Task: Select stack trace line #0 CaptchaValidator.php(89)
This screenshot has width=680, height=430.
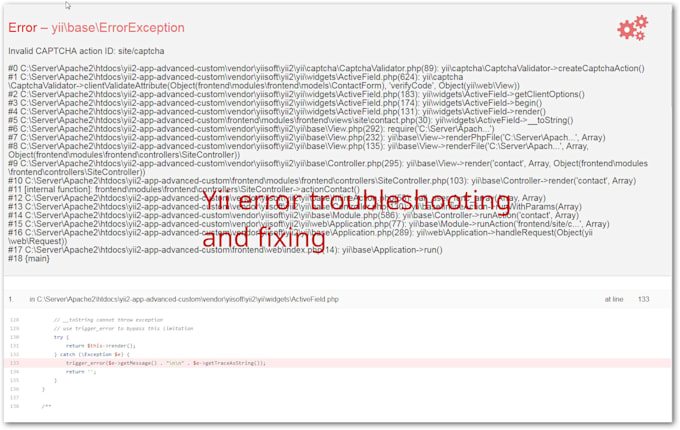Action: tap(326, 68)
